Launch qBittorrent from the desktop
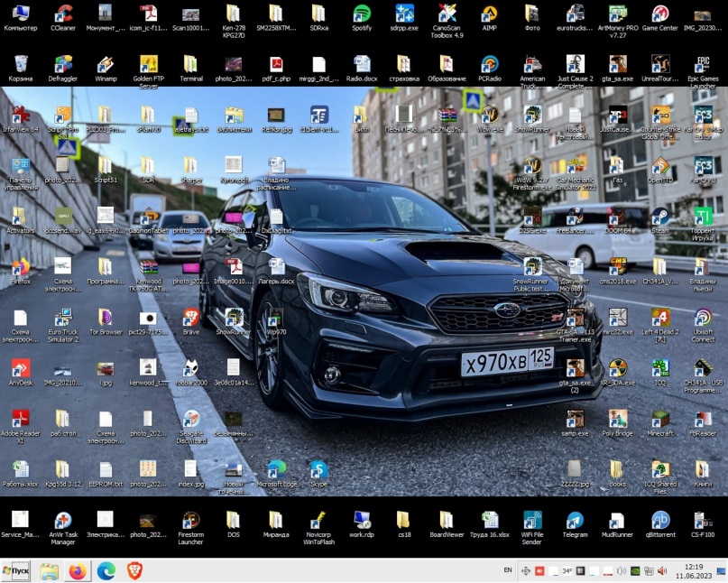728x583 pixels. pyautogui.click(x=660, y=521)
